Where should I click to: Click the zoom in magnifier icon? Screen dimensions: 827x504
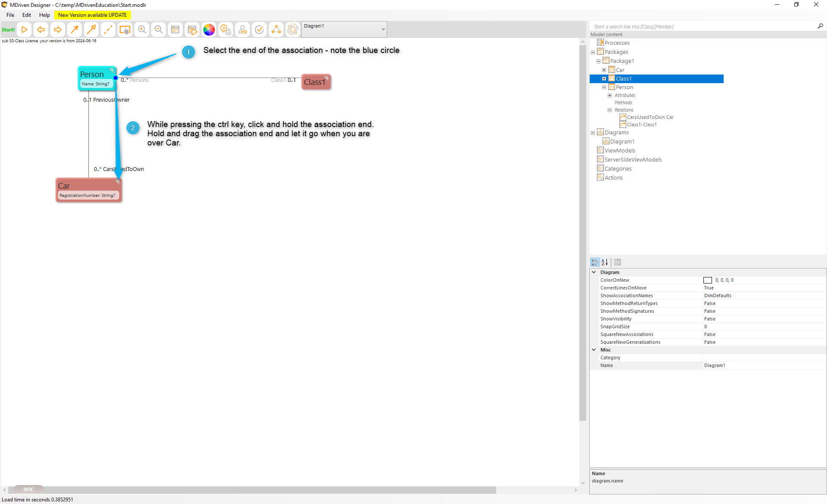(142, 30)
